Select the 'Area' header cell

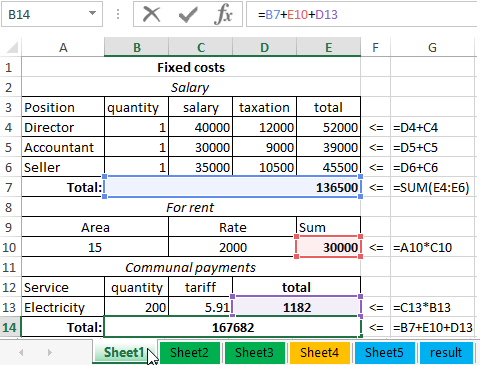pyautogui.click(x=95, y=227)
